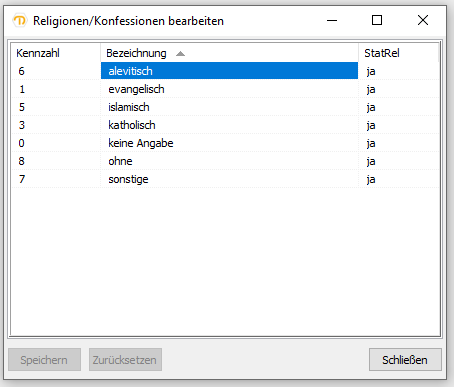Select the ohne entry
Image resolution: width=454 pixels, height=387 pixels.
120,161
